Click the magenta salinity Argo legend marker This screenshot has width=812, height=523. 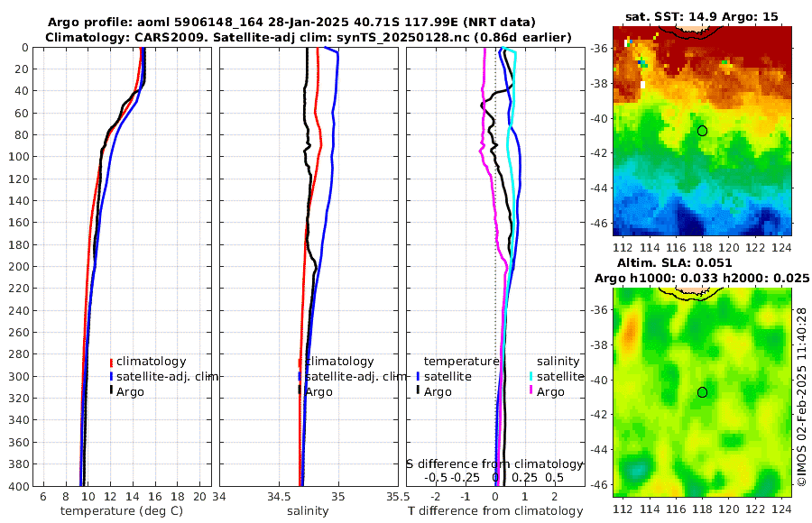coord(531,391)
